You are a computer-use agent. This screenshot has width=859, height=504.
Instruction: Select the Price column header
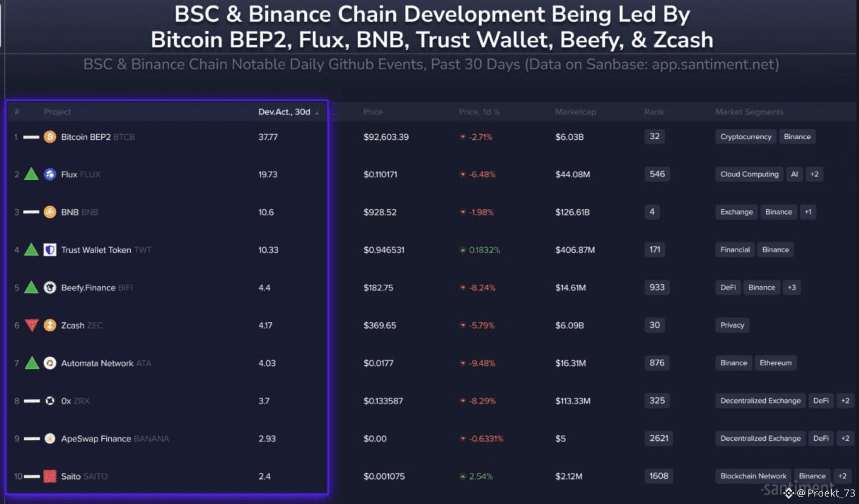pyautogui.click(x=373, y=112)
